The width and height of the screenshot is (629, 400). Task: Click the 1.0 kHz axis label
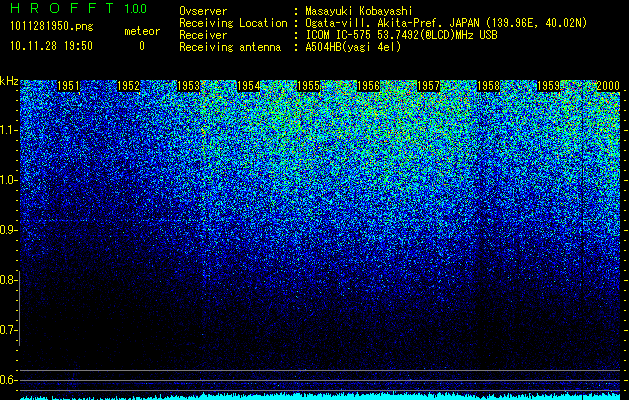click(8, 181)
